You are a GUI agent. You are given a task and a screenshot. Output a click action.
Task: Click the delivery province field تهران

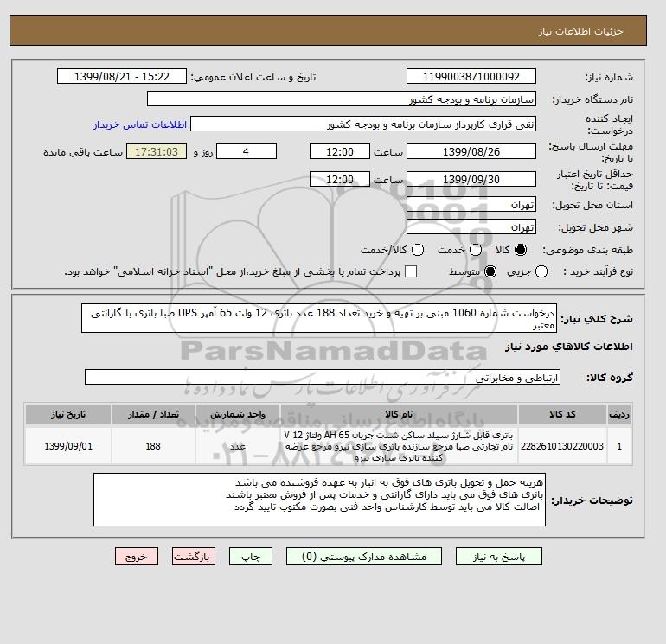pos(471,205)
